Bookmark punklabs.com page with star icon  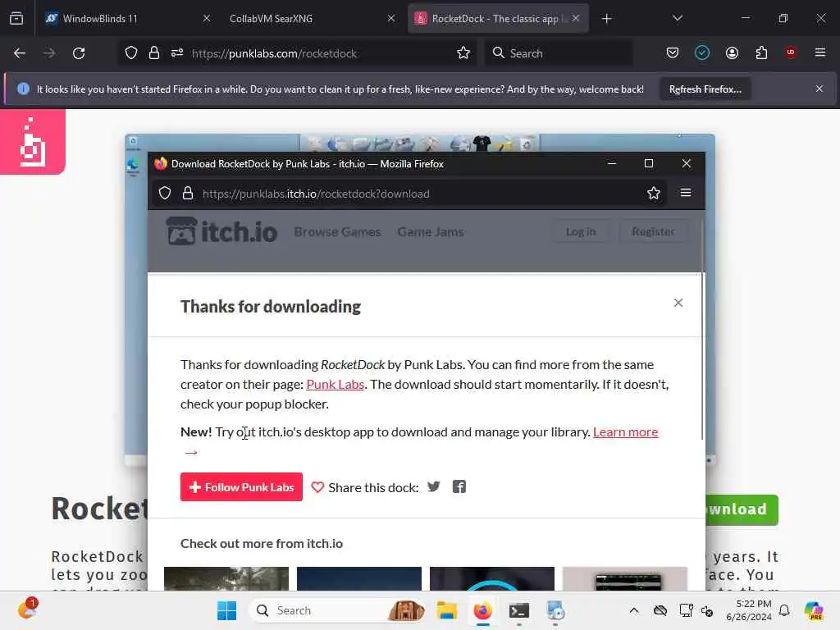[x=463, y=53]
